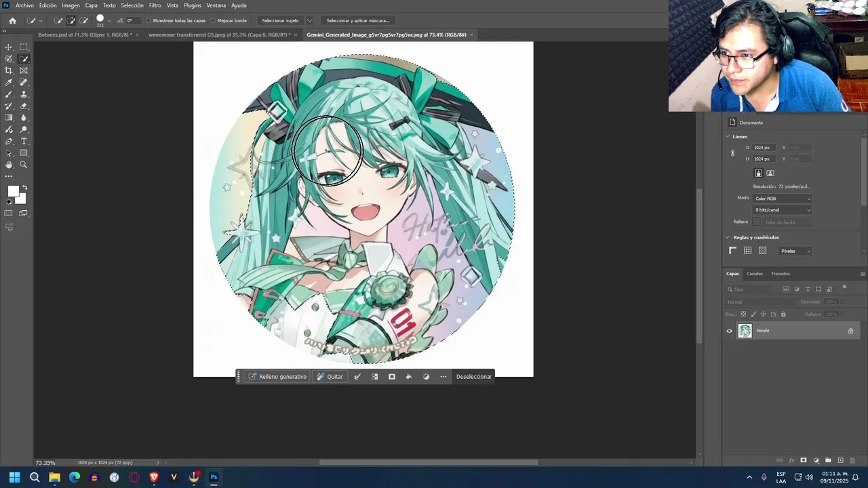Image resolution: width=868 pixels, height=488 pixels.
Task: Select the Move tool
Action: coord(9,47)
